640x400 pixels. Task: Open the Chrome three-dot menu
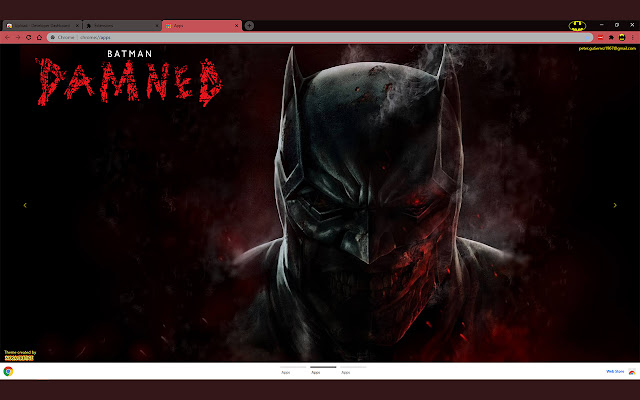[x=633, y=37]
